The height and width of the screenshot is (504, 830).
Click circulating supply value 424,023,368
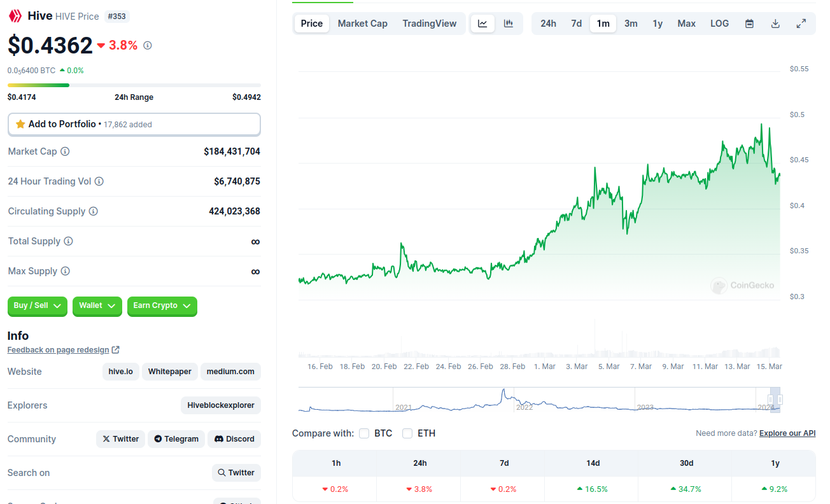click(x=234, y=211)
